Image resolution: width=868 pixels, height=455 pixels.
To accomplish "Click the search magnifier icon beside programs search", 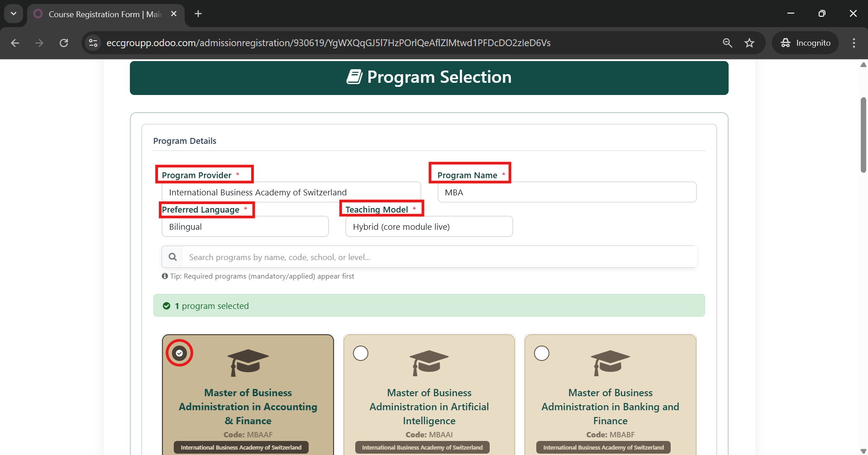I will pyautogui.click(x=172, y=257).
